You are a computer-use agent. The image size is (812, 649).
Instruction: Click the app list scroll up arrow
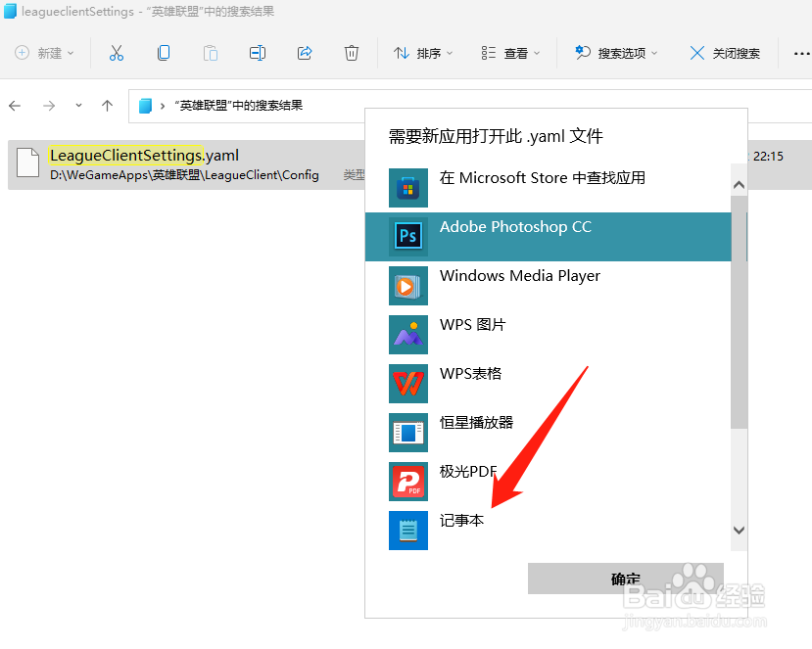click(739, 185)
